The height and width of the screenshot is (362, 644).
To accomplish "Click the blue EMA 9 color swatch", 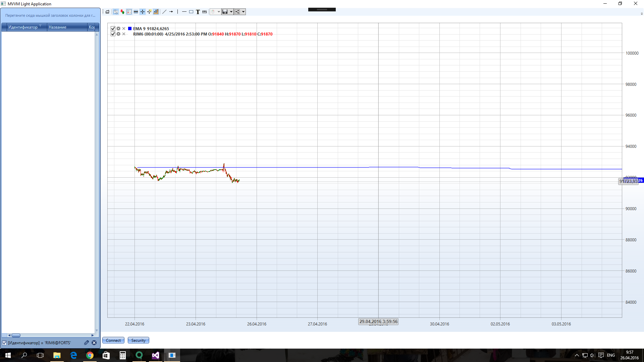I will tap(130, 28).
